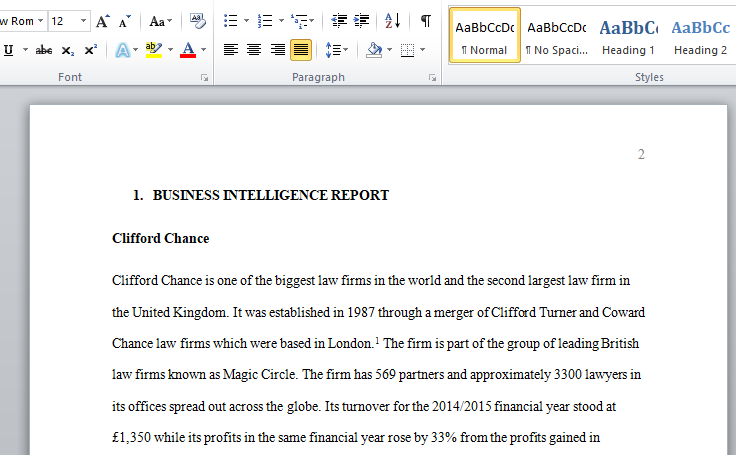The height and width of the screenshot is (455, 736).
Task: Click the font name box
Action: pos(17,21)
